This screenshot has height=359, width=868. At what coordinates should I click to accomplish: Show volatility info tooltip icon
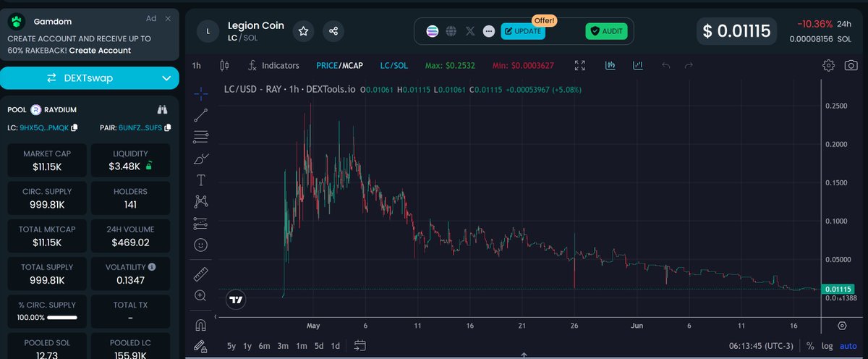(152, 267)
